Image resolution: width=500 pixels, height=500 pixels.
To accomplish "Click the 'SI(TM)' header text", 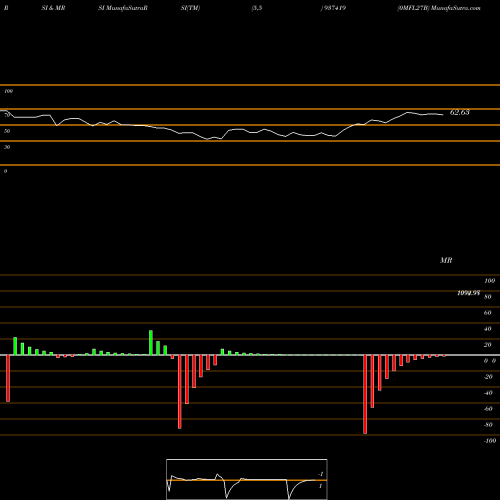I will [x=190, y=8].
